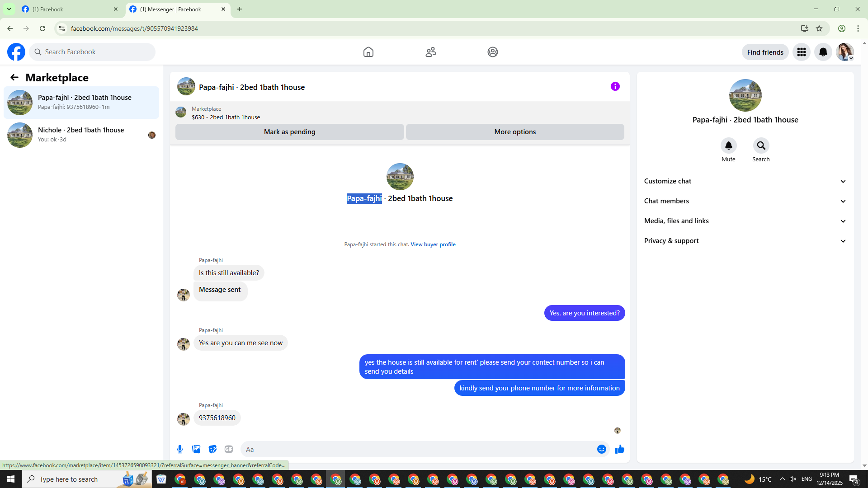Click the voice clip microphone icon
Screen dimensions: 868x488
point(180,449)
